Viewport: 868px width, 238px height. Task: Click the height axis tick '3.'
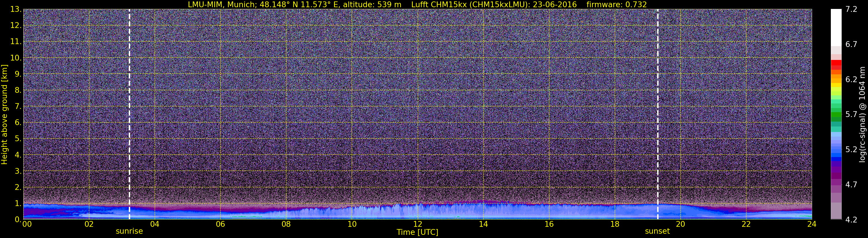18,171
